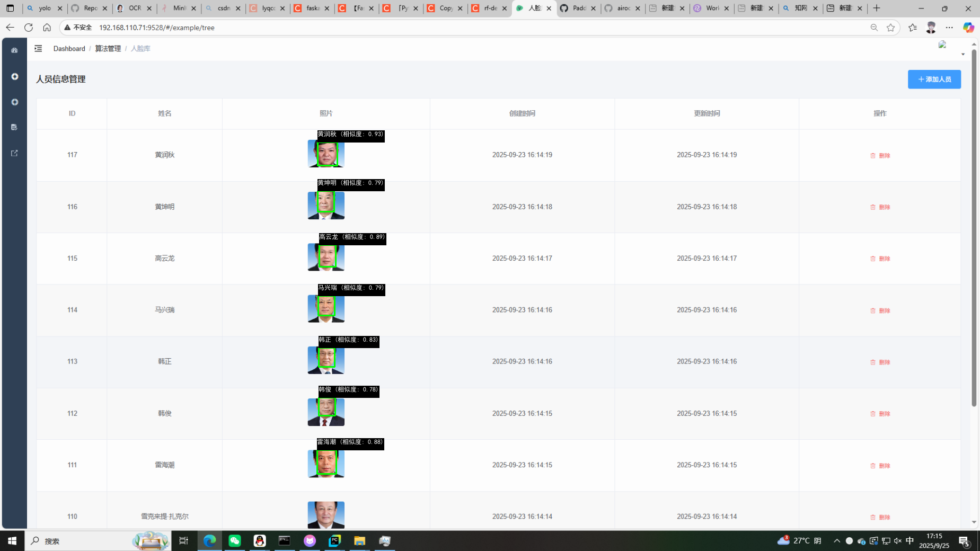Screen dimensions: 980x551
Task: Click the browser refresh icon
Action: 29,28
